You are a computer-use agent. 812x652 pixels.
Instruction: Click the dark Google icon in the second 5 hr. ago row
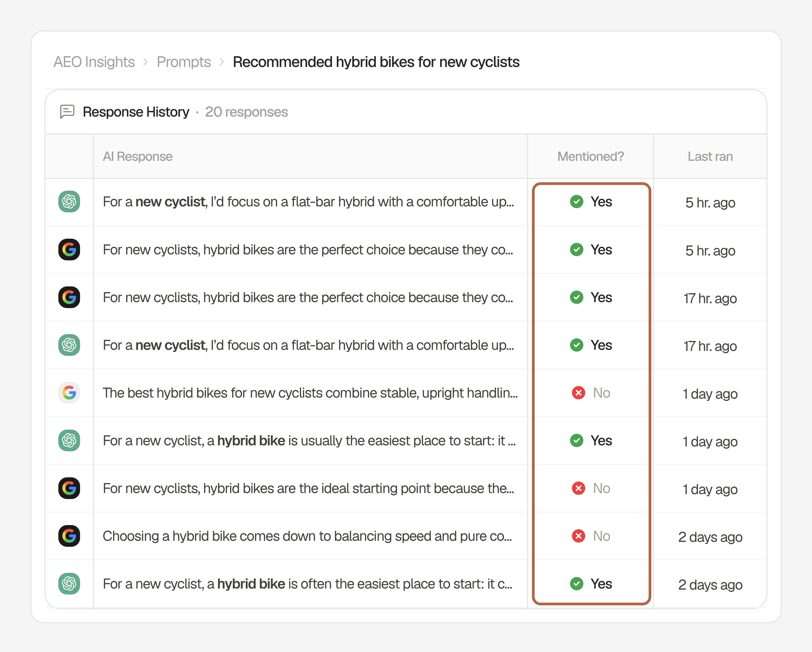coord(69,250)
